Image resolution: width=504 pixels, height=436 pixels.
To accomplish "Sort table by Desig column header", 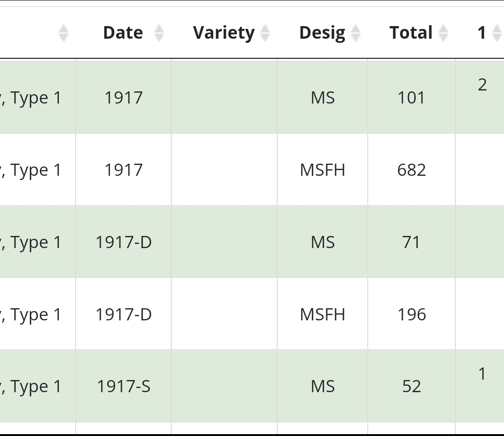I will coord(322,33).
